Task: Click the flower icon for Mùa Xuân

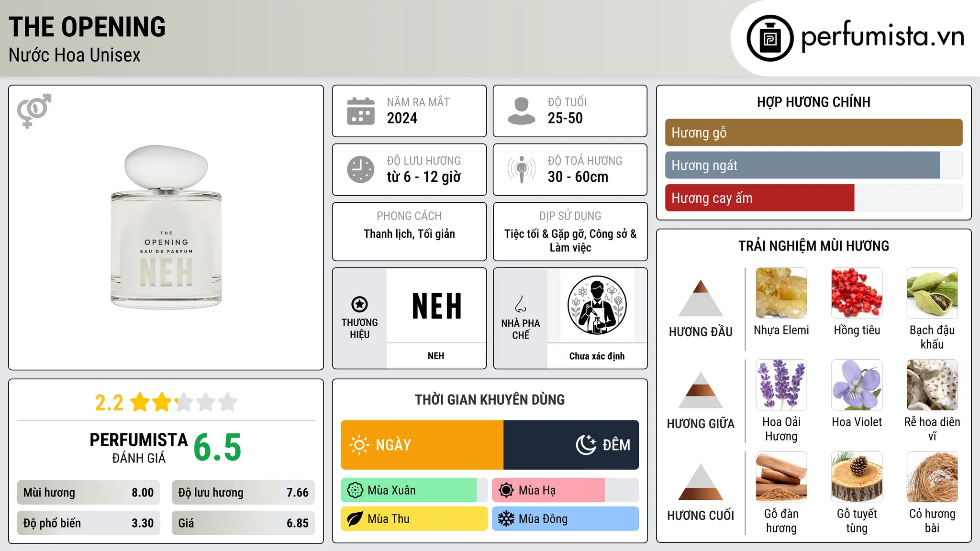Action: [355, 490]
